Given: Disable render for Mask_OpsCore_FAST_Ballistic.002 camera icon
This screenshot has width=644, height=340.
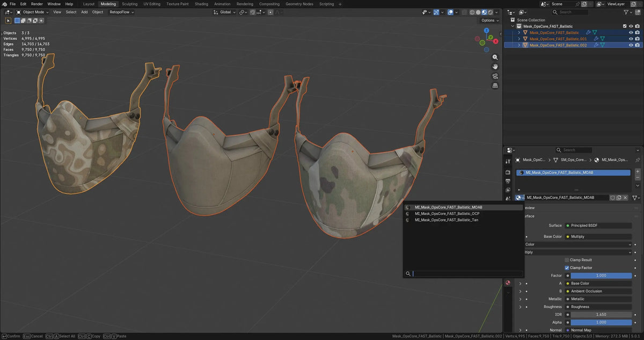Looking at the screenshot, I should (637, 45).
